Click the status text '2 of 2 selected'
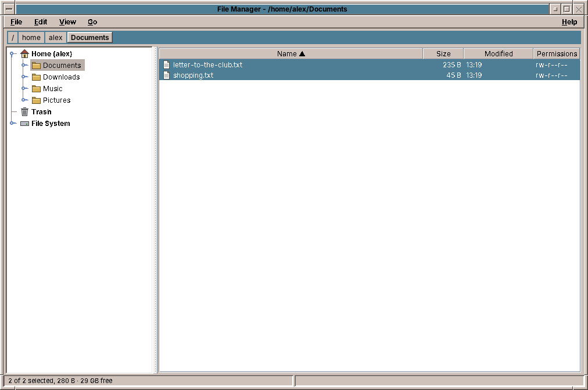The width and height of the screenshot is (588, 390). (31, 381)
